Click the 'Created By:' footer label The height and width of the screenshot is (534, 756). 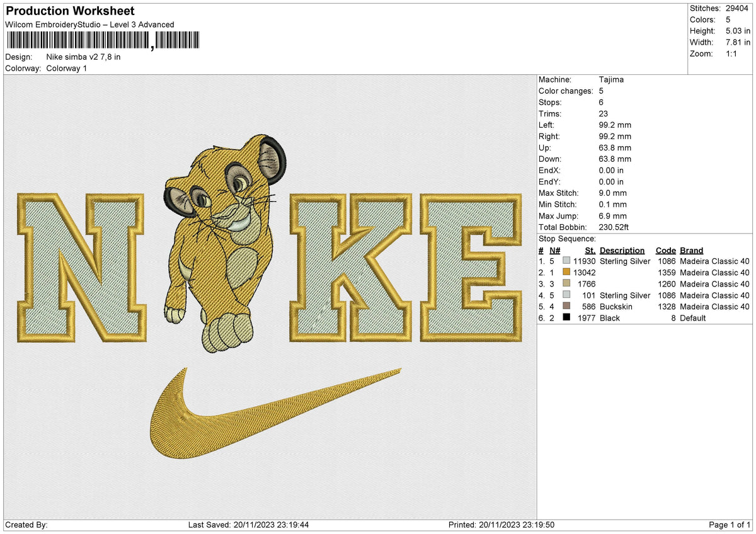(x=26, y=525)
